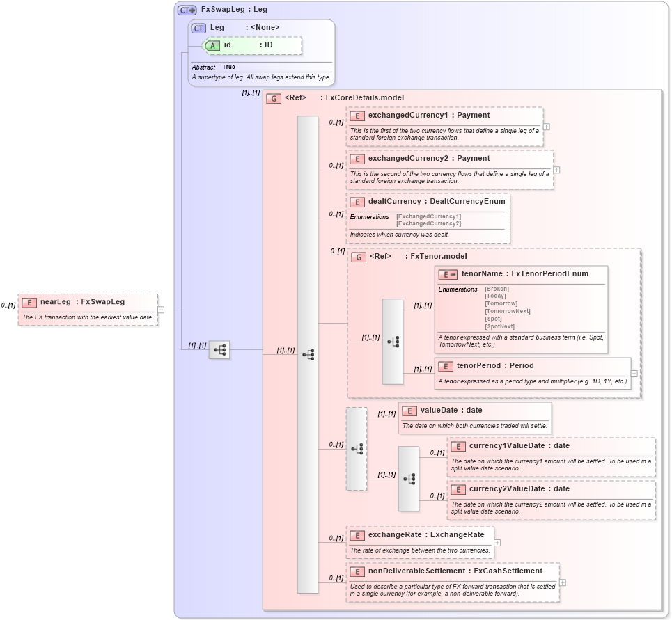Click the ': FxCoreDetails.model' reference label
This screenshot has height=620, width=672.
click(362, 97)
